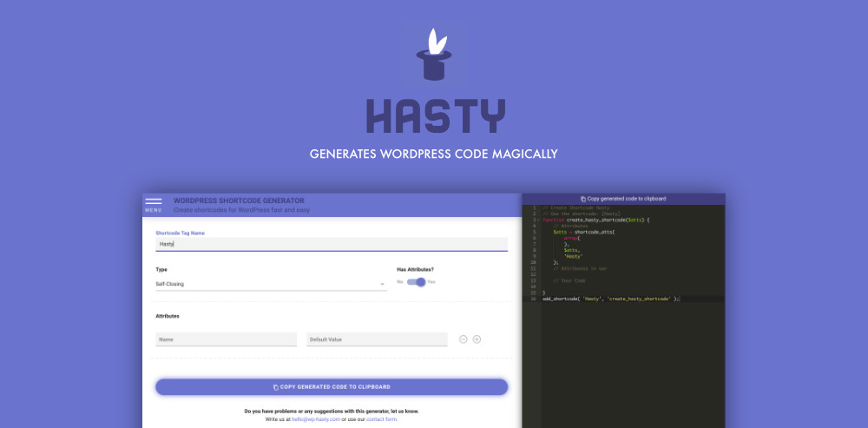Click the 'Attributes' section heading

pyautogui.click(x=168, y=316)
